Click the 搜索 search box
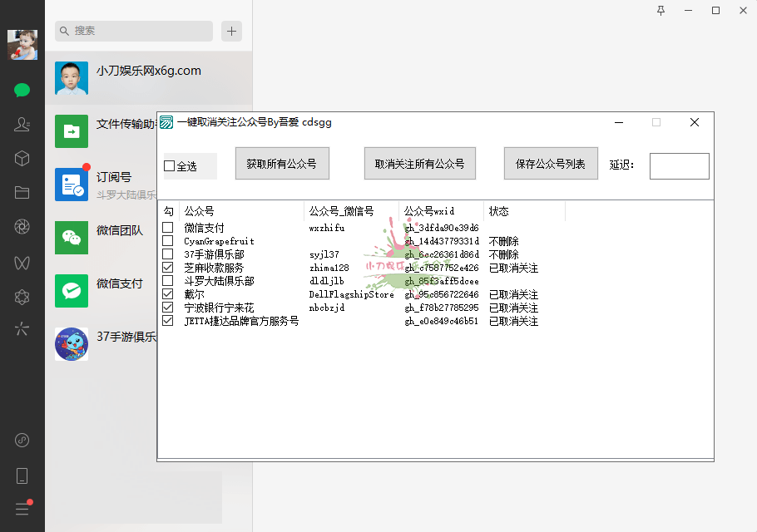 tap(133, 31)
